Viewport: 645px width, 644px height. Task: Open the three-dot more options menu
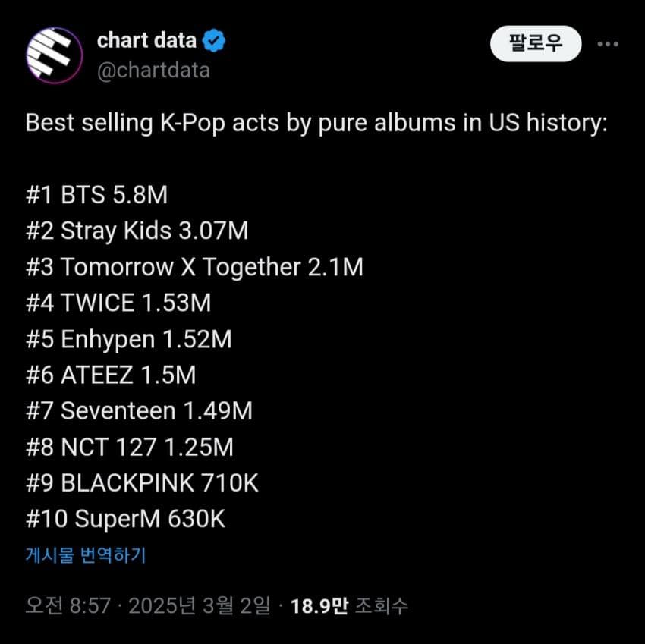point(608,44)
